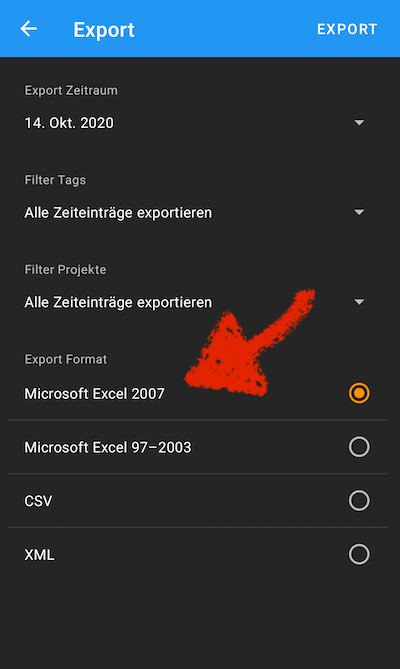Expand the Export Zeitraum dropdown arrow
400x669 pixels.
click(359, 123)
